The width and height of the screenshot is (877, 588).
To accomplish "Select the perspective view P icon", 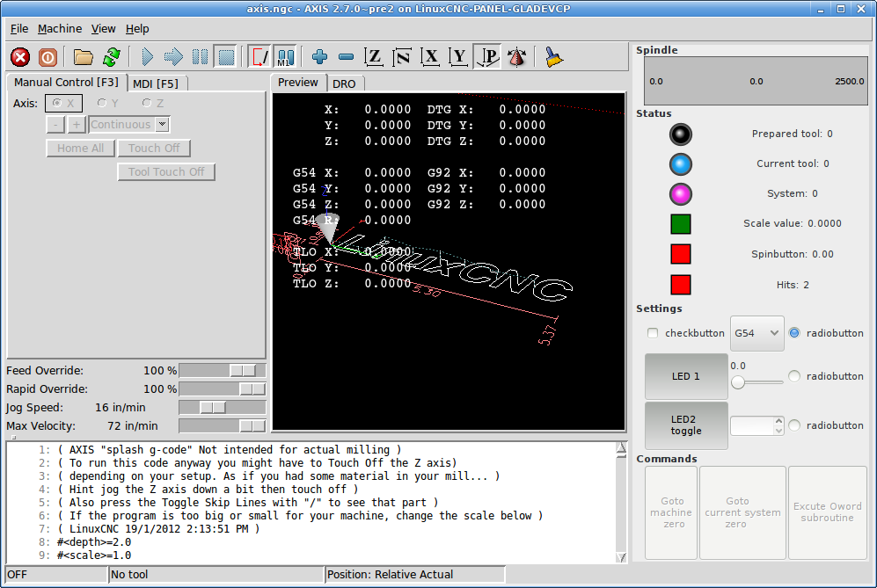I will point(487,57).
